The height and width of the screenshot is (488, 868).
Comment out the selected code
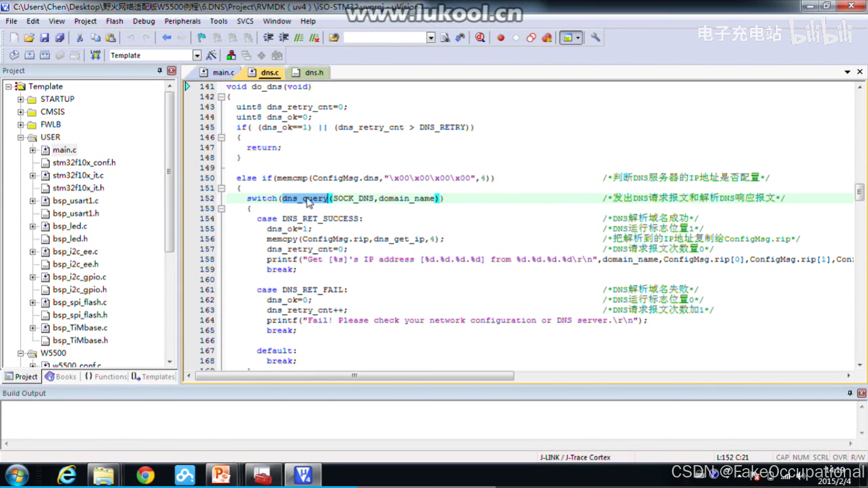tap(299, 38)
